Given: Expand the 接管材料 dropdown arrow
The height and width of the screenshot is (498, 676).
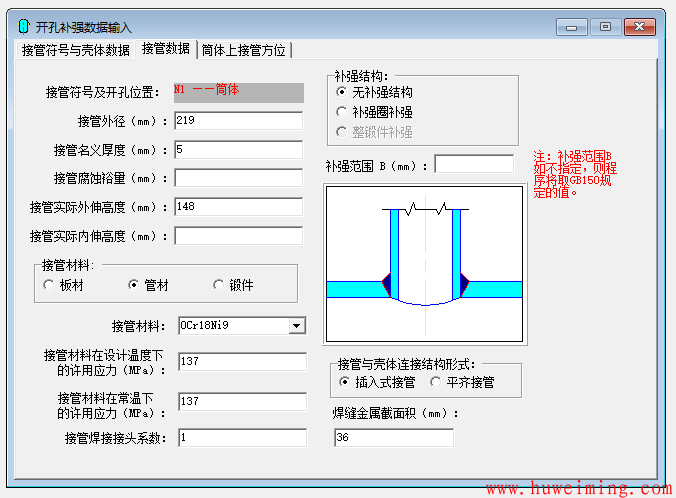Looking at the screenshot, I should coord(296,325).
